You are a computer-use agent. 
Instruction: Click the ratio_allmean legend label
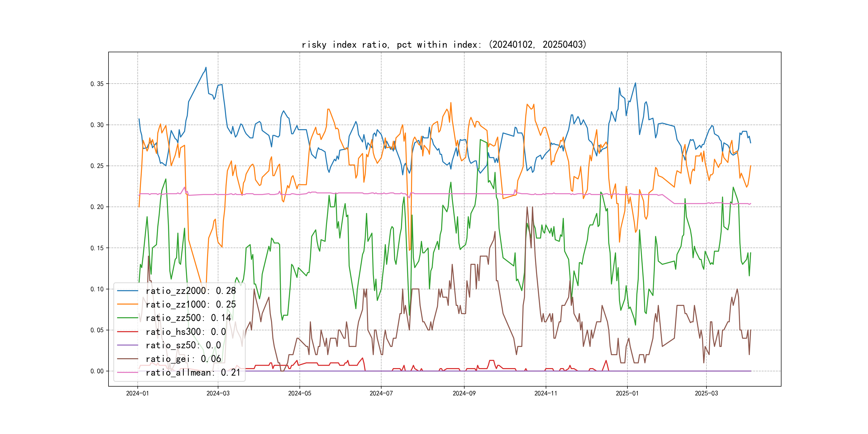193,372
